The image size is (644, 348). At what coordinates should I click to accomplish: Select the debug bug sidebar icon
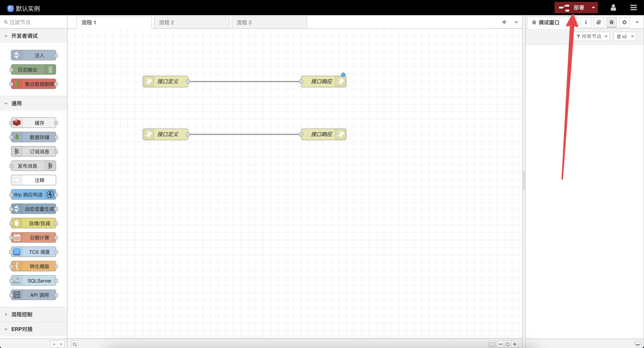pyautogui.click(x=612, y=22)
